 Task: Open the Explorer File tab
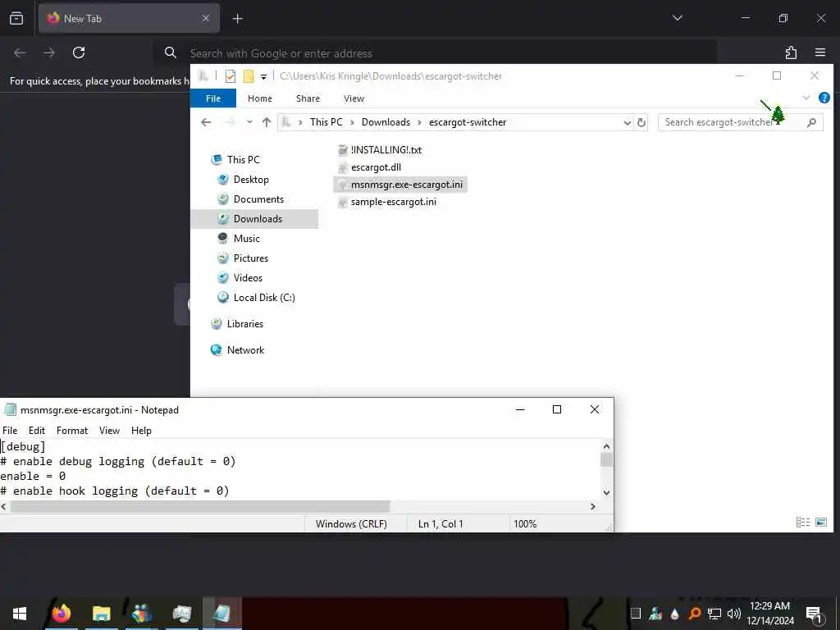pos(213,98)
